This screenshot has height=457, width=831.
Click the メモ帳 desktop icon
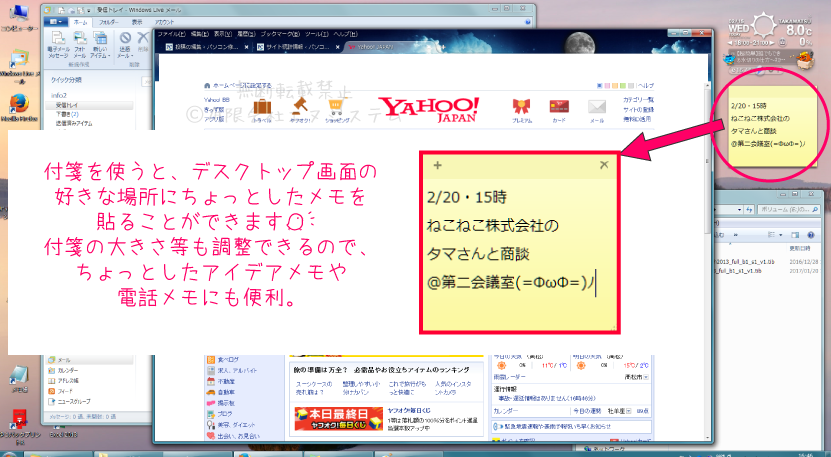coord(19,379)
